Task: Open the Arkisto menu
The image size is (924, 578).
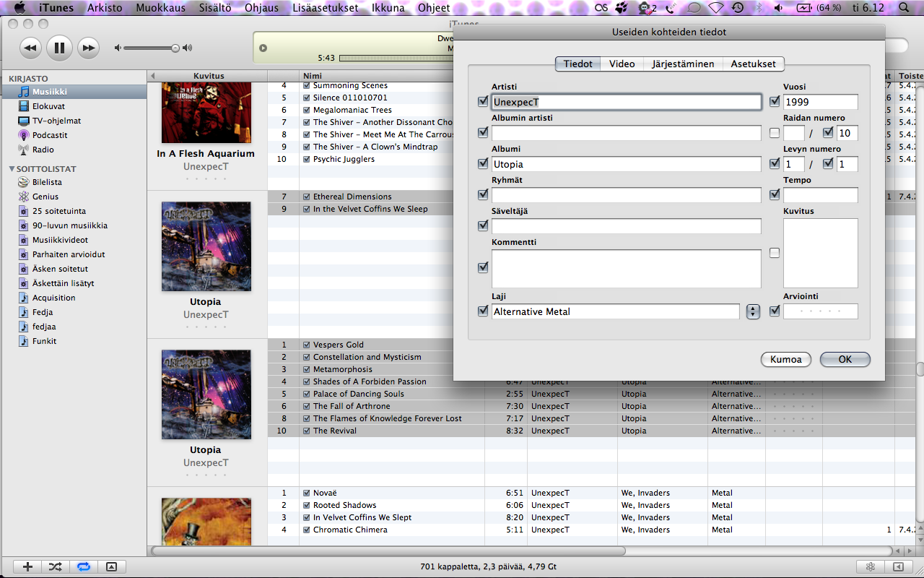Action: pos(105,8)
